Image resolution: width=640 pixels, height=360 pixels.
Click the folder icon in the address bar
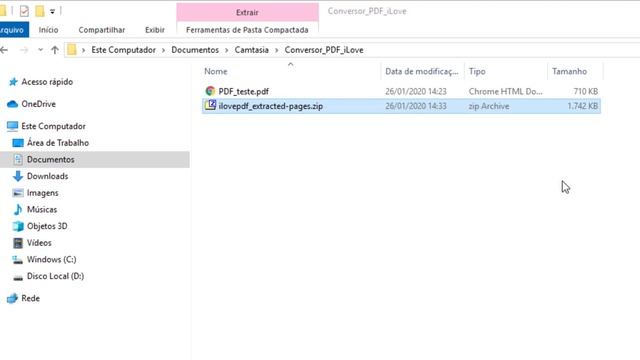72,50
